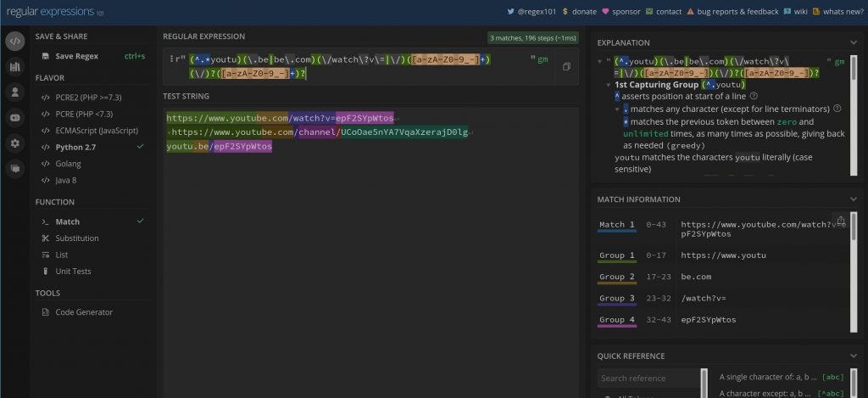Open the regex editor sidebar icon

(x=14, y=42)
